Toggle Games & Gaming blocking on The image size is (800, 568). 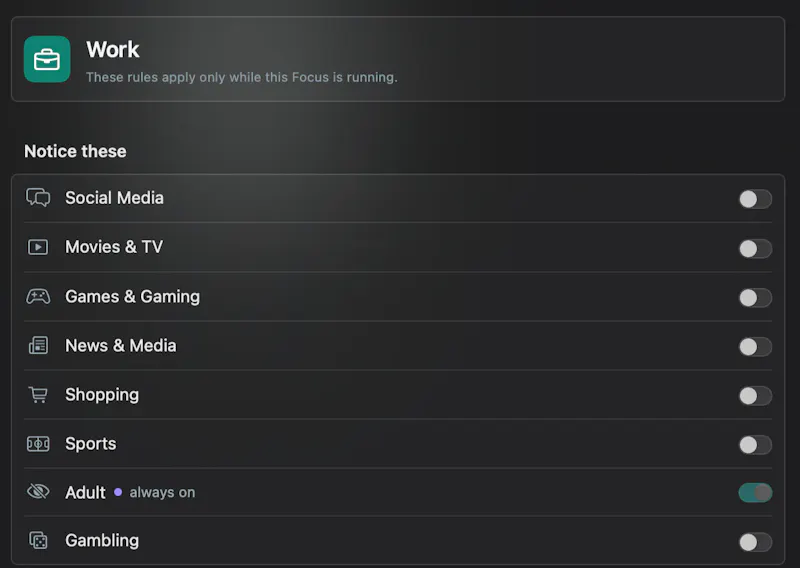click(755, 298)
